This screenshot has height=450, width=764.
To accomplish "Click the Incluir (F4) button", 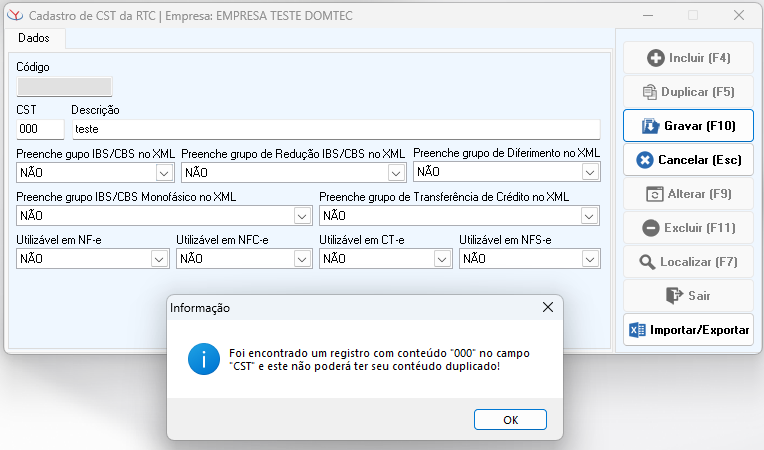I will click(687, 58).
